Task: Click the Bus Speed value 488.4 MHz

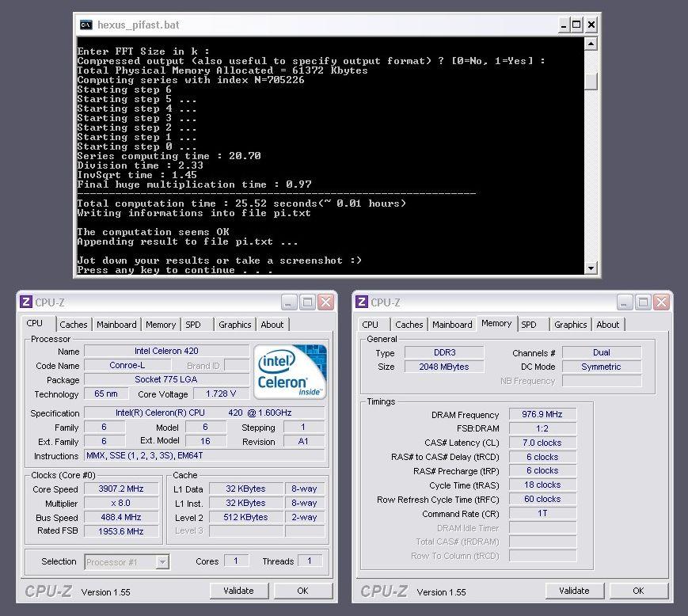Action: point(121,517)
